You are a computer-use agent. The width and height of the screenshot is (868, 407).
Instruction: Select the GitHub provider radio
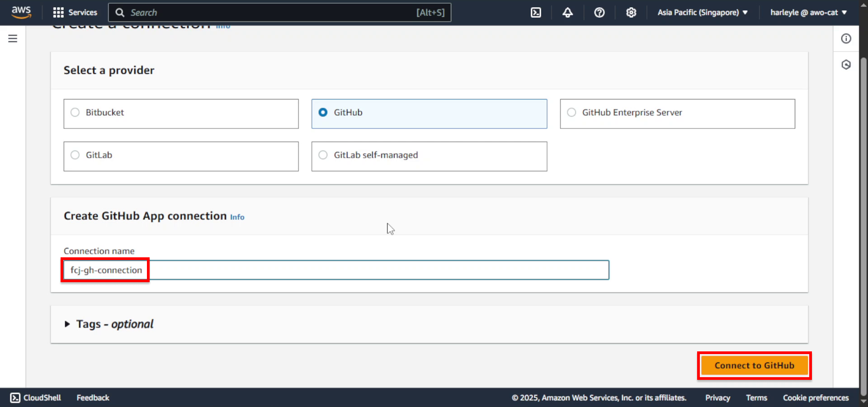pos(323,112)
